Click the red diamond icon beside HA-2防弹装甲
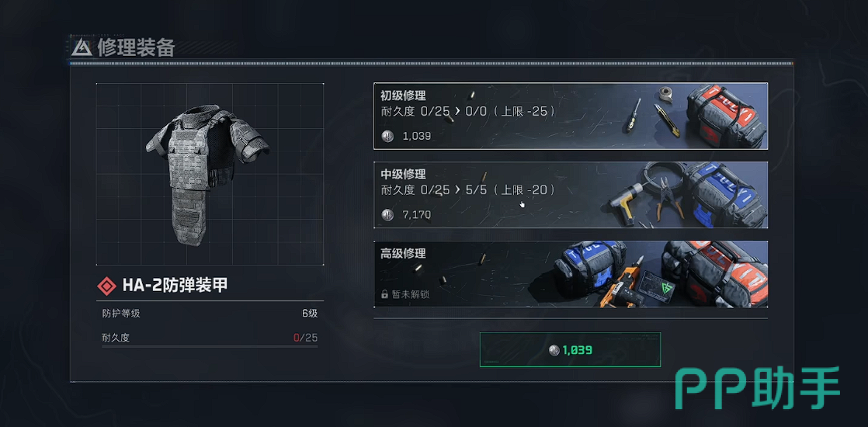The image size is (868, 427). tap(106, 286)
